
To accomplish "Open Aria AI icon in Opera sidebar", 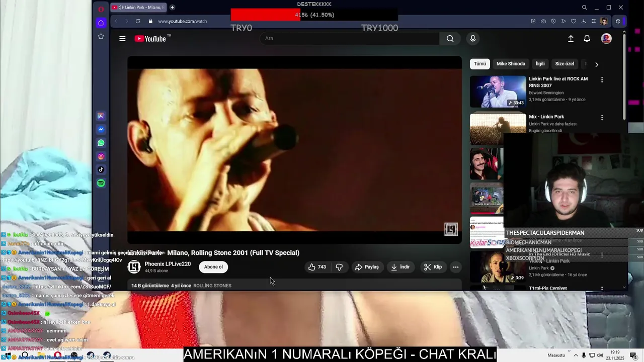I will pos(101,116).
